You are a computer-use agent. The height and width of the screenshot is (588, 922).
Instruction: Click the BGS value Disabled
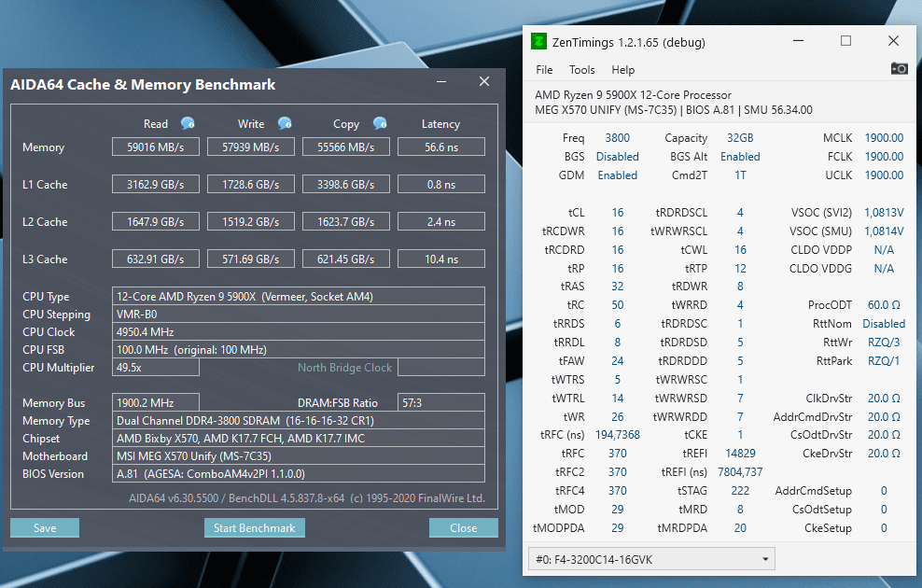[618, 157]
